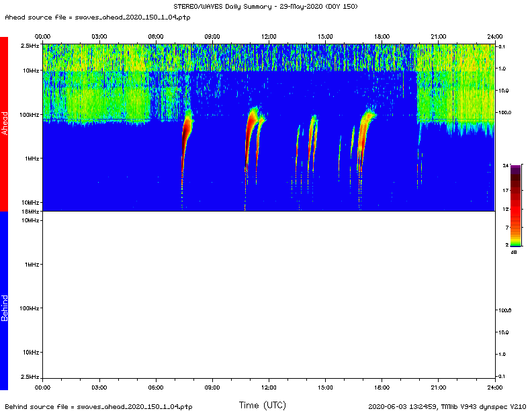Click the 24:00 label on top axis
This screenshot has height=411, width=532.
click(x=494, y=37)
